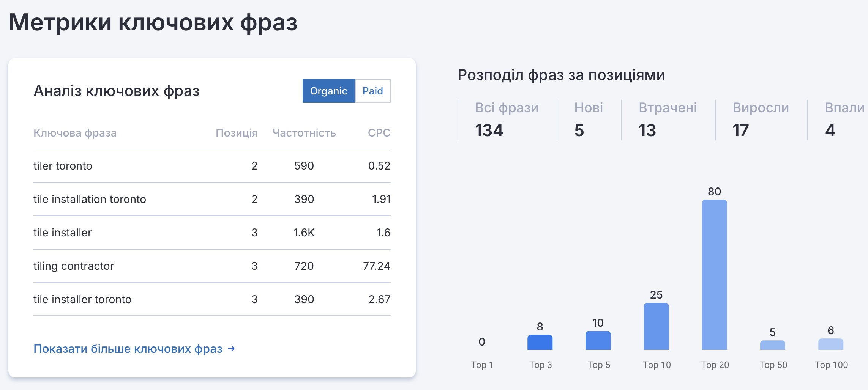Click the 'Частотність' column header
Screen dimensions: 868x390
(304, 133)
